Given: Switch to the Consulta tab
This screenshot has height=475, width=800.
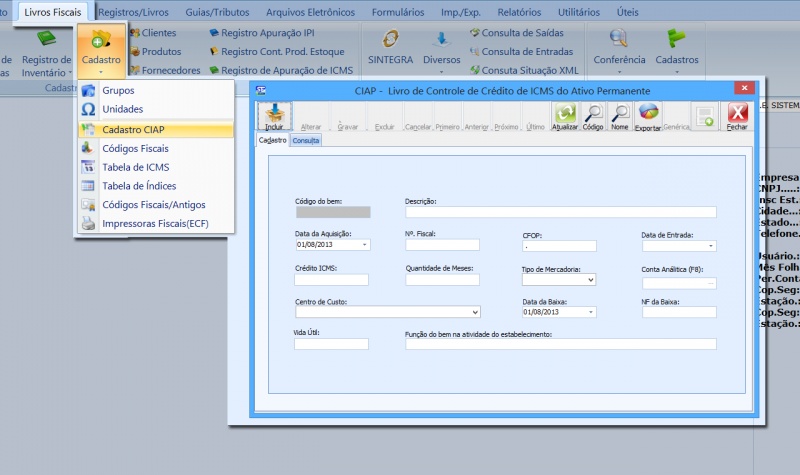Looking at the screenshot, I should pyautogui.click(x=306, y=141).
